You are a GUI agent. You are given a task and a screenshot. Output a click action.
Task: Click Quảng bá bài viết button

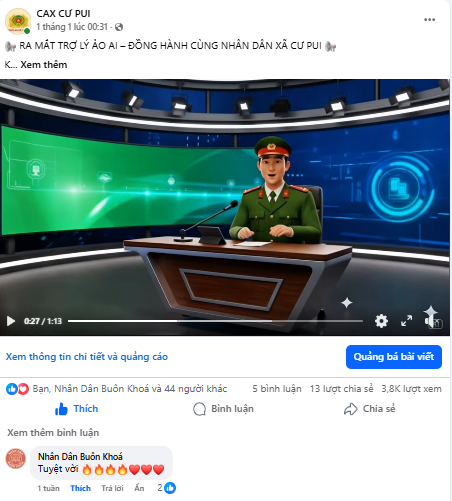394,357
